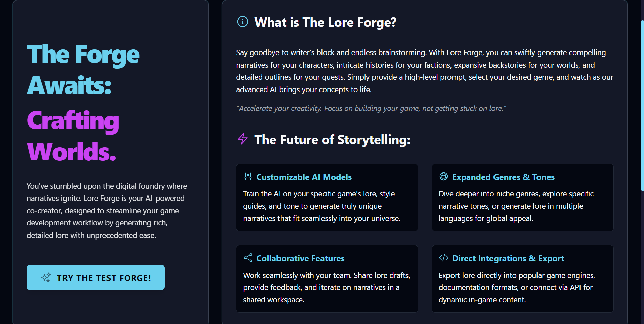
Task: Click the lightning bolt icon beside Future of Storytelling
Action: click(242, 139)
